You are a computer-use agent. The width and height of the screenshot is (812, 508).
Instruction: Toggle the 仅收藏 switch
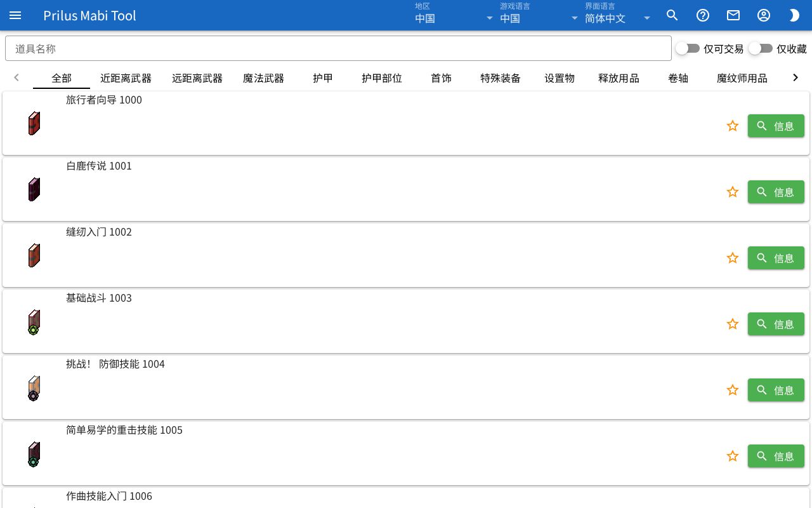(760, 48)
